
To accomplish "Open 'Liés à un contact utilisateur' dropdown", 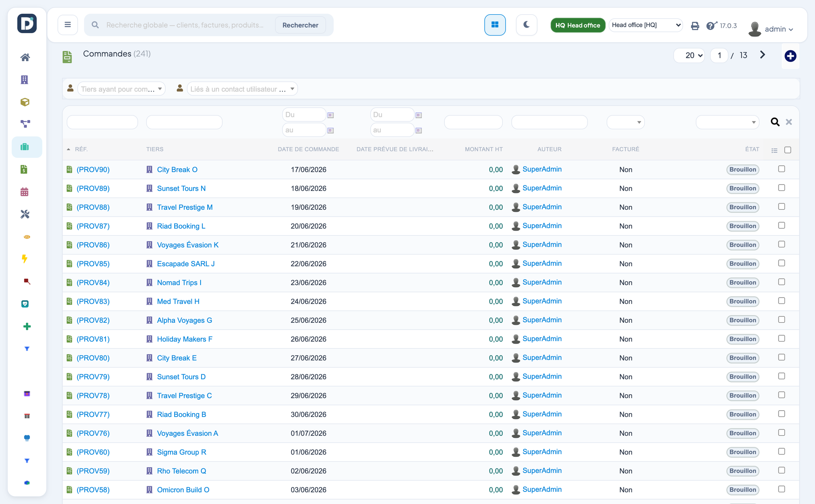I will point(242,89).
